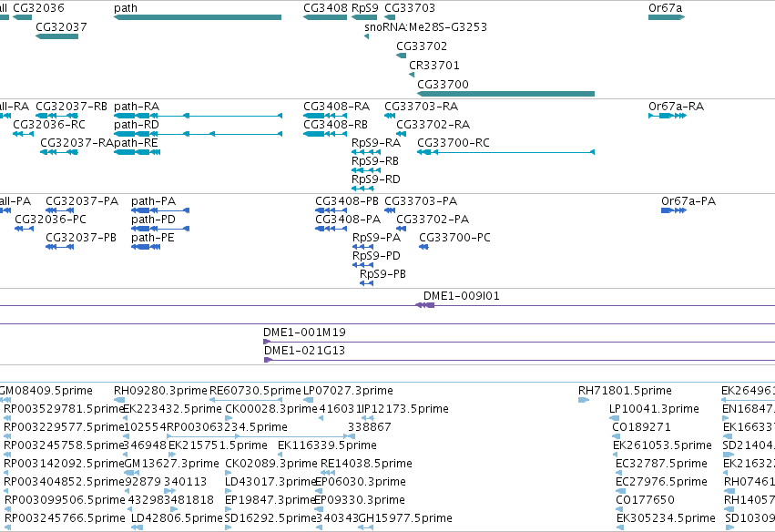Click the LP10041.3prime EST label
The height and width of the screenshot is (532, 775).
click(655, 409)
